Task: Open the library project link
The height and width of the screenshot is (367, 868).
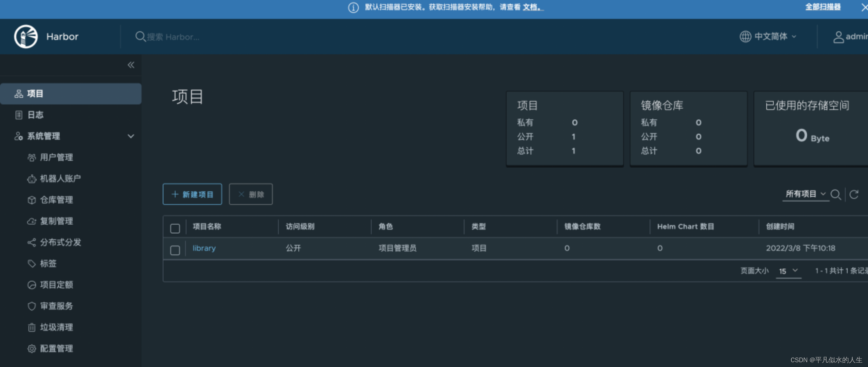Action: coord(204,248)
